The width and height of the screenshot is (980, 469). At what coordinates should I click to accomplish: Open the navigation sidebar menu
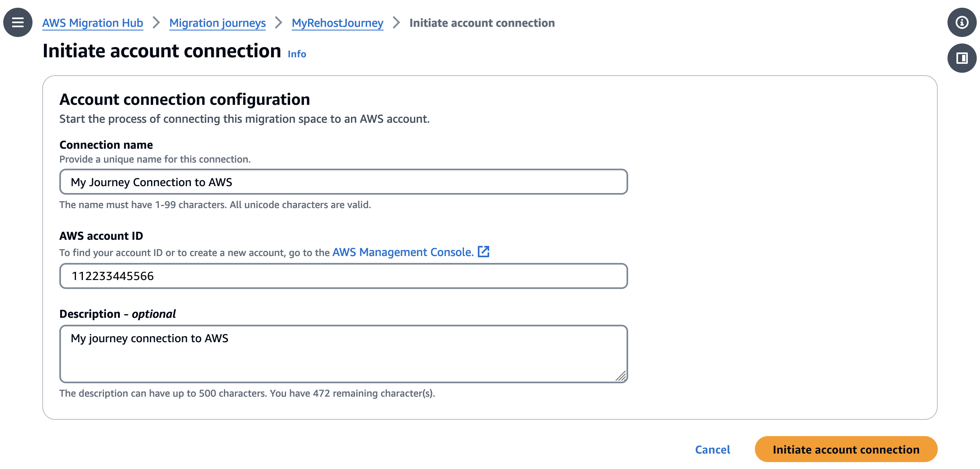point(17,22)
